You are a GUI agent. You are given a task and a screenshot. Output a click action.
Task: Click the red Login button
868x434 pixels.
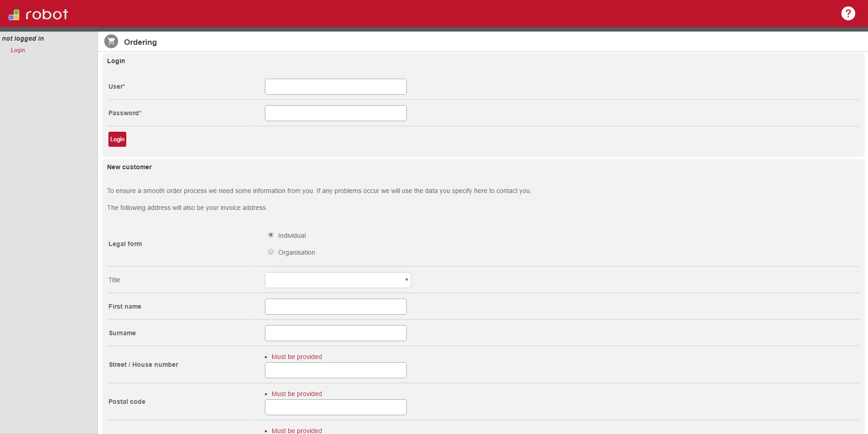pyautogui.click(x=117, y=139)
